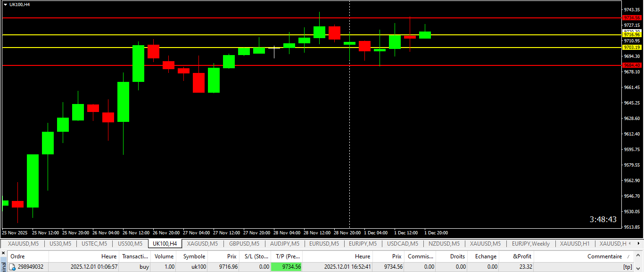Click the buy order icon for 298949032
Viewport: 644px width, 272px height.
12,267
